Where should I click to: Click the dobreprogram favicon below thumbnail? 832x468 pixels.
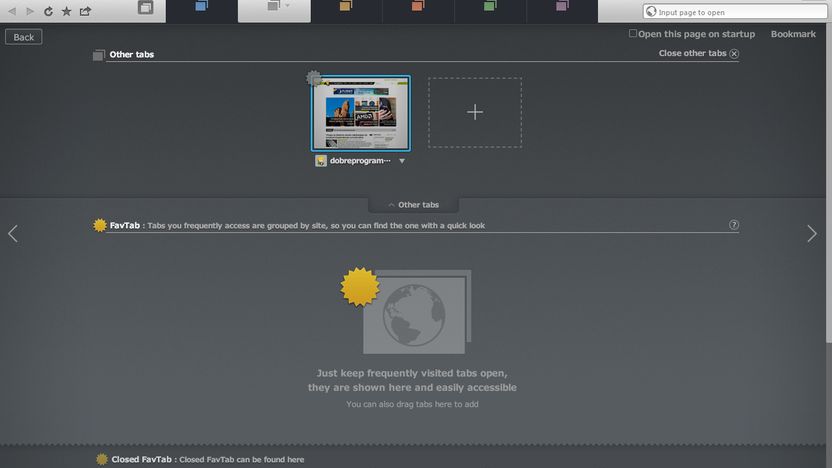pos(320,161)
